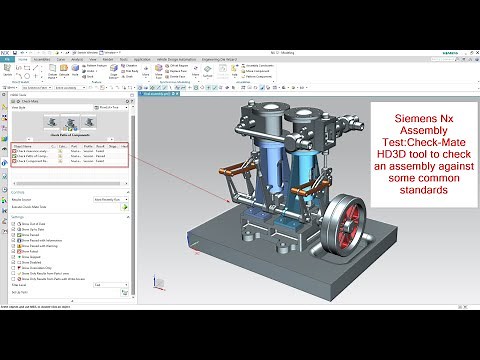Open the Entire Assembly scope dropdown
Image resolution: width=480 pixels, height=360 pixels.
click(70, 88)
